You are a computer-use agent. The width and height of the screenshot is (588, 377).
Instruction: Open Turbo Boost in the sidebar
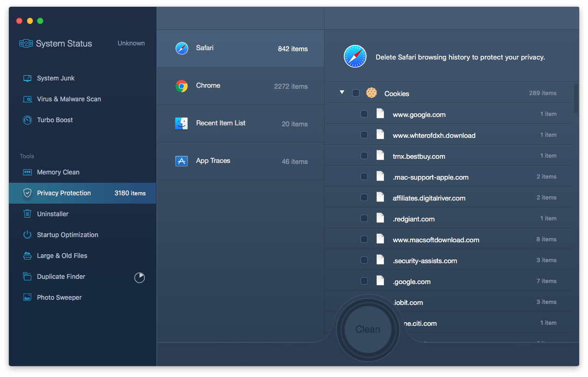(x=82, y=120)
